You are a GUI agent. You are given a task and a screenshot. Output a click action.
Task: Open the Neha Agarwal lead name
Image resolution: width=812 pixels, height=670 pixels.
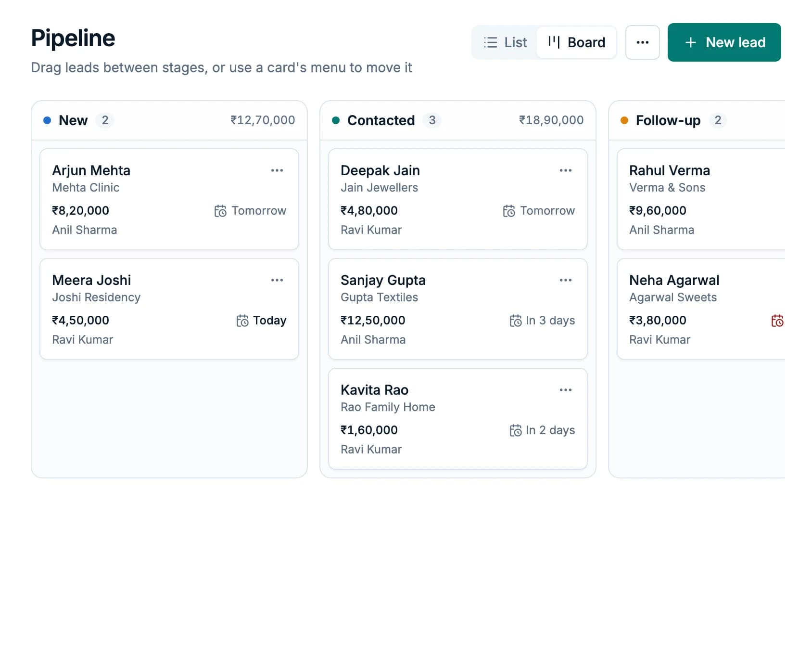pos(674,280)
